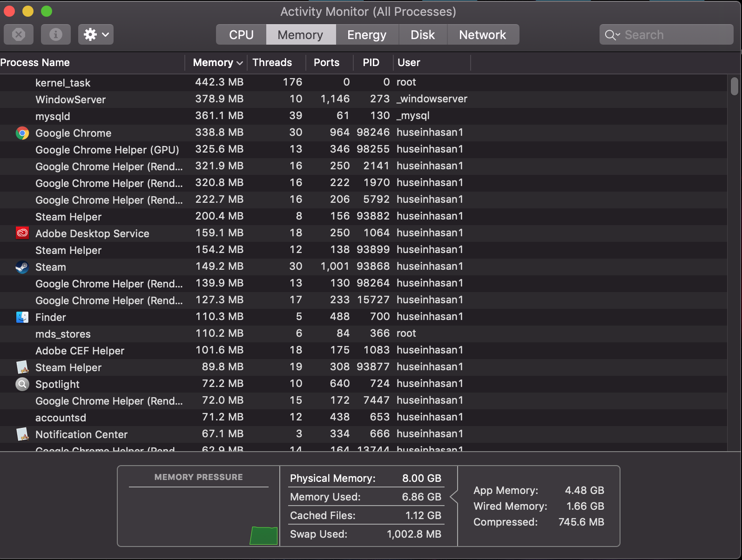Switch to the Energy tab
This screenshot has width=742, height=560.
tap(367, 34)
